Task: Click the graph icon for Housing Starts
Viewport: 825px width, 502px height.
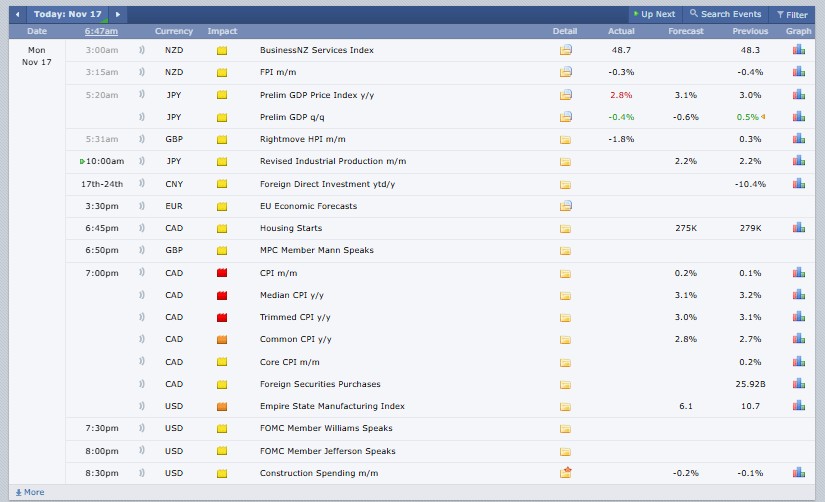Action: pyautogui.click(x=798, y=228)
